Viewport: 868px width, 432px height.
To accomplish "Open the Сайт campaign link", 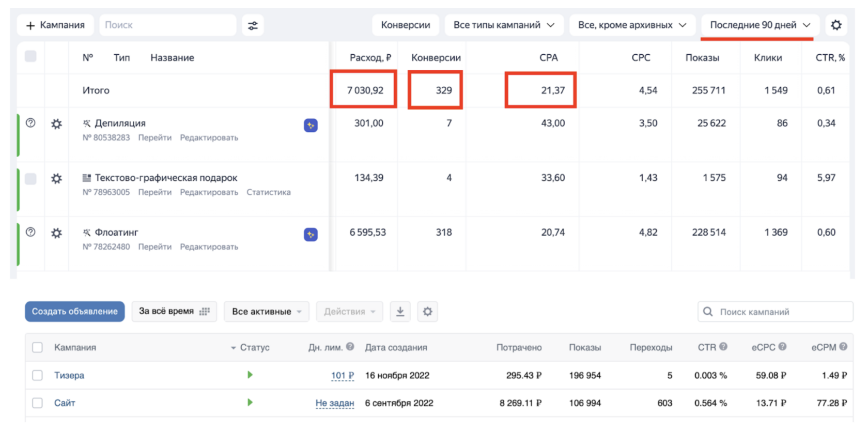I will [x=65, y=403].
